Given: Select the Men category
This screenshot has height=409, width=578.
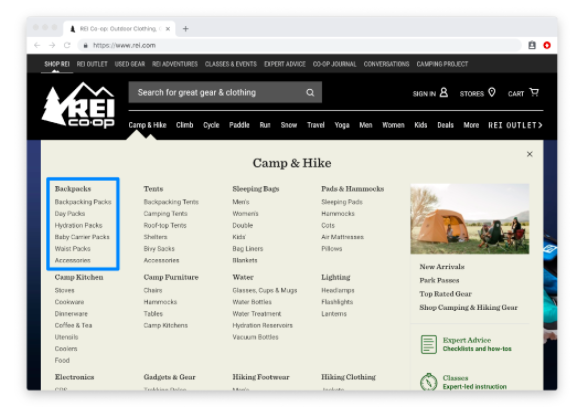Looking at the screenshot, I should pos(366,125).
